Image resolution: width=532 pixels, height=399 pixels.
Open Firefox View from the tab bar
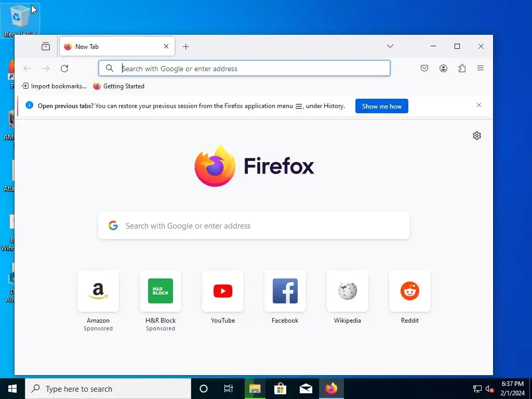pyautogui.click(x=46, y=46)
